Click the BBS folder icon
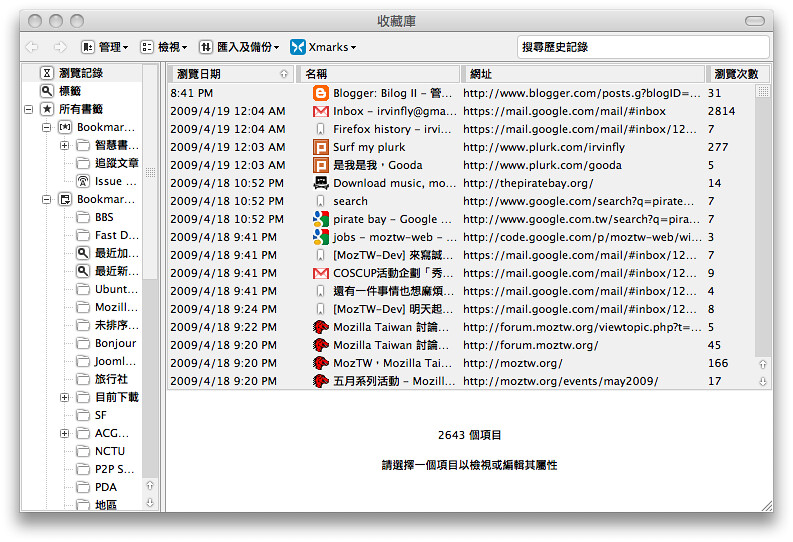 pyautogui.click(x=83, y=217)
